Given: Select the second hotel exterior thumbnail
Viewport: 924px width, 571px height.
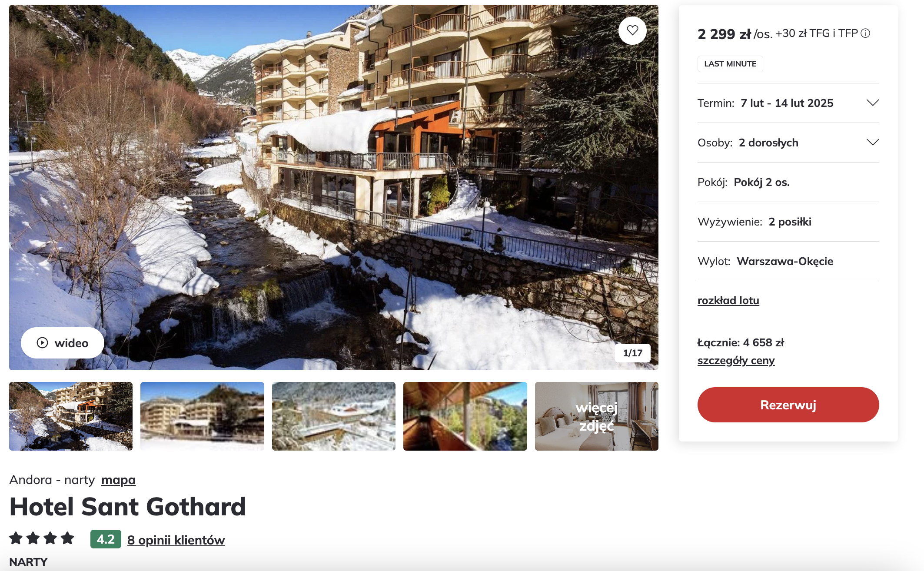Looking at the screenshot, I should [x=202, y=416].
